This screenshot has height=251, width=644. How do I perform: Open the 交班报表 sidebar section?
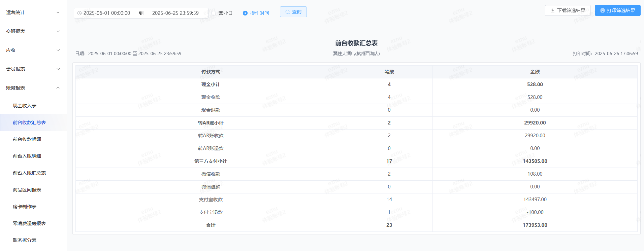[33, 31]
